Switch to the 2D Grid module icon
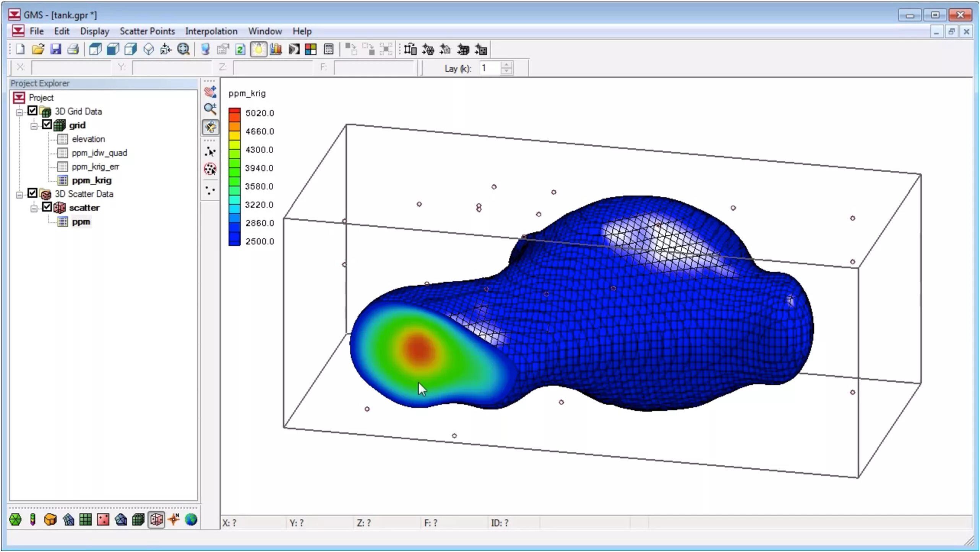The height and width of the screenshot is (552, 980). click(86, 520)
